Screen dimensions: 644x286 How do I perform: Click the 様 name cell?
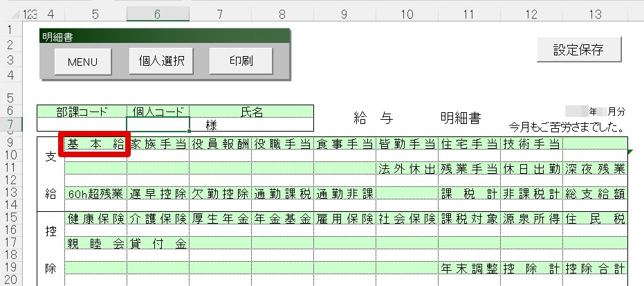click(x=251, y=125)
